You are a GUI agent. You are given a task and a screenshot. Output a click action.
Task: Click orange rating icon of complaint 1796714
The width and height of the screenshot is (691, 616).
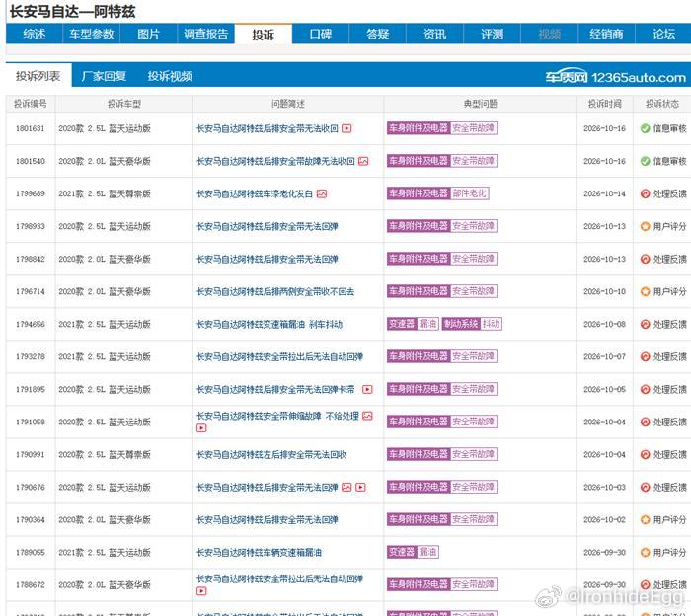click(646, 291)
